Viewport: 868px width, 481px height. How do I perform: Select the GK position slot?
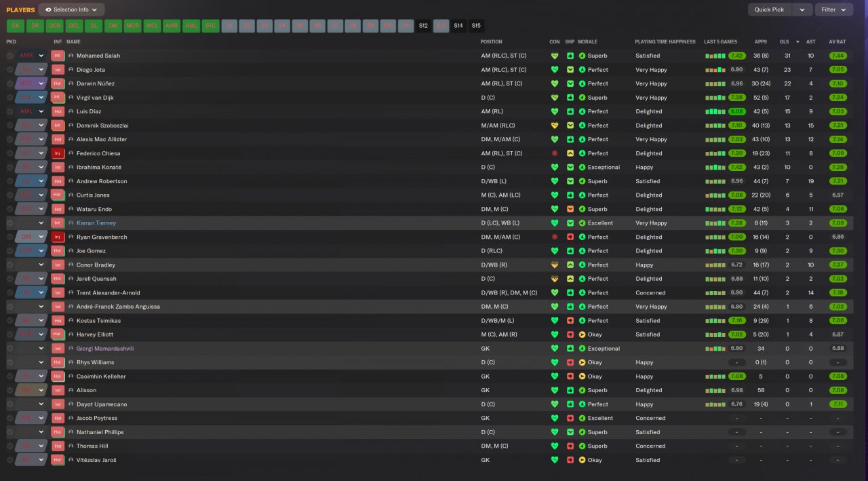15,26
